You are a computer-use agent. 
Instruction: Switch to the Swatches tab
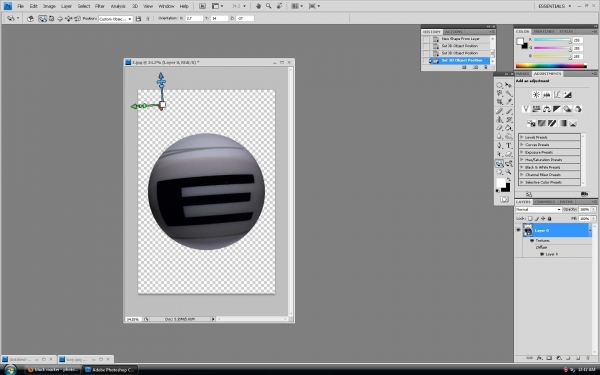(x=544, y=31)
